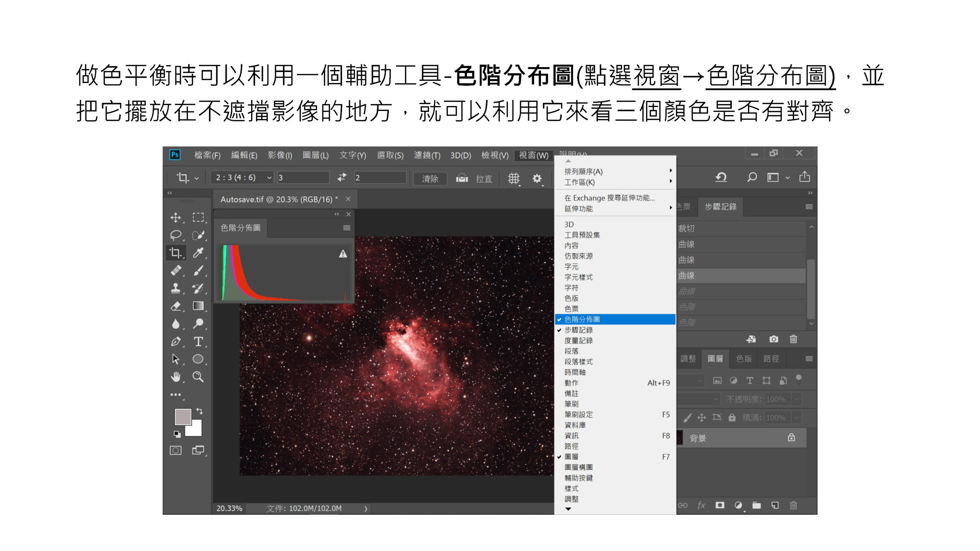Delete current state with History panel trash icon

coord(793,339)
